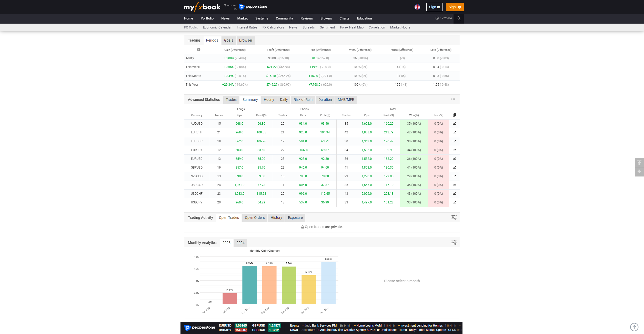Open the search magnifier icon
The image size is (644, 334).
459,18
